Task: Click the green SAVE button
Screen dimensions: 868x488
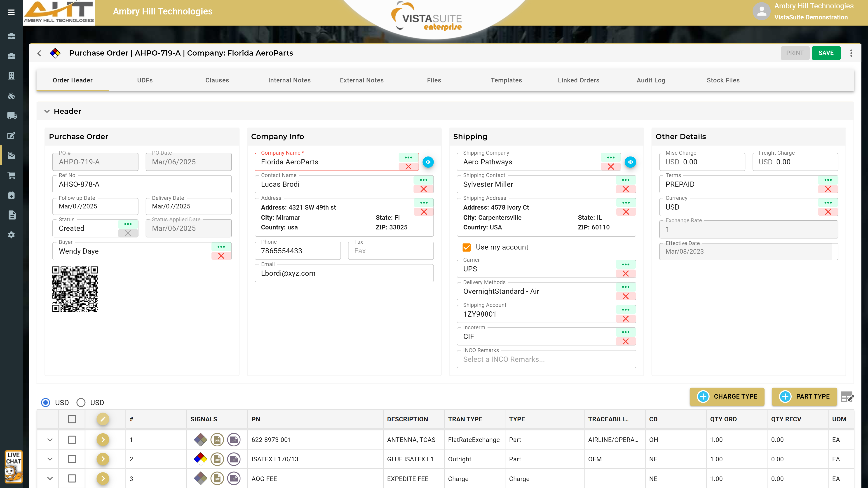Action: pos(826,53)
